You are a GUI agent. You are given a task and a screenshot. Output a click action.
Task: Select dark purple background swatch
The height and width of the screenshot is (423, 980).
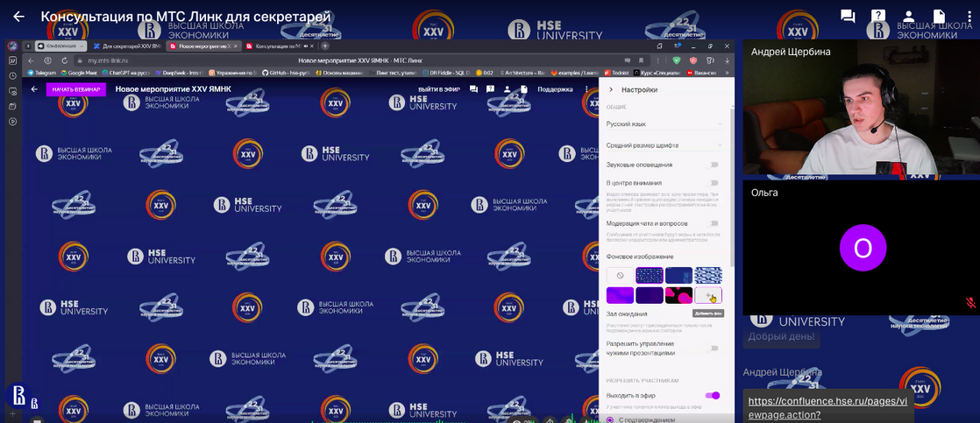650,295
